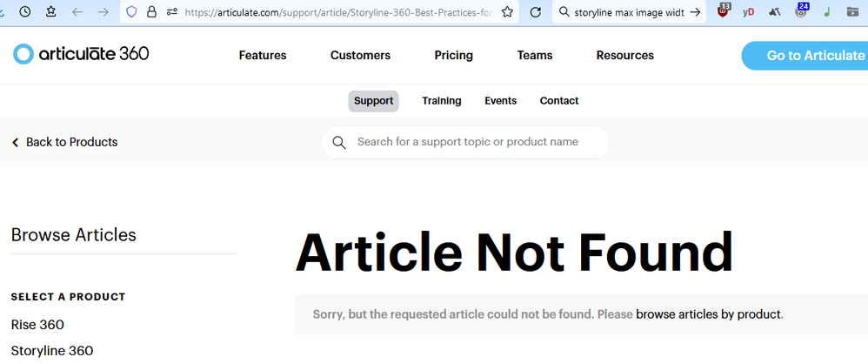This screenshot has width=868, height=364.
Task: Open the folder extension icon in toolbar
Action: [853, 11]
